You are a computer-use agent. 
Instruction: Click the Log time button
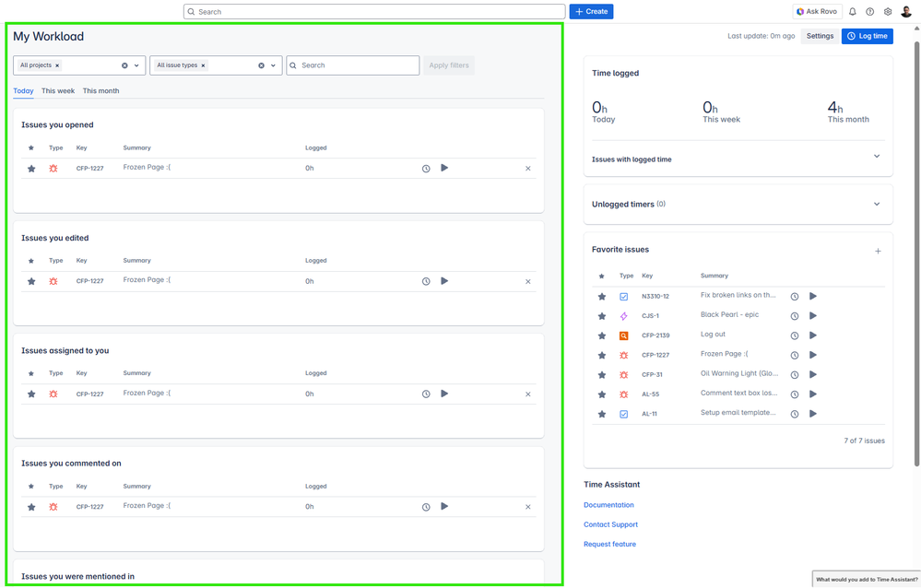tap(867, 36)
